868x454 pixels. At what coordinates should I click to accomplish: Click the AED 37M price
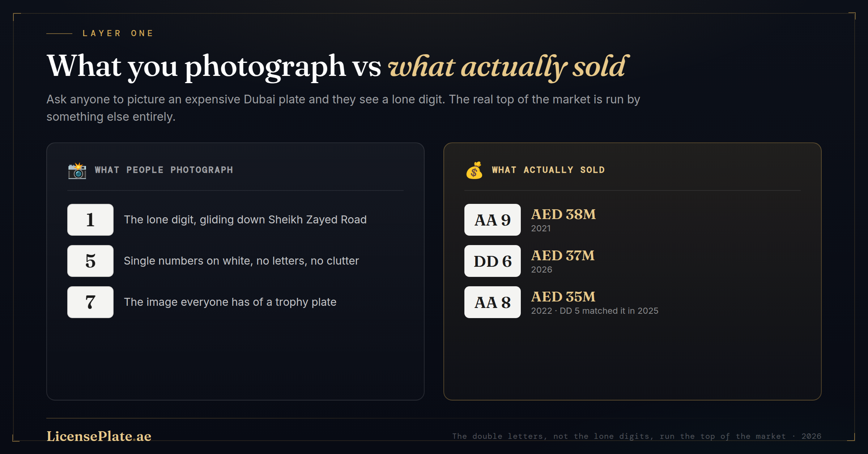(563, 256)
